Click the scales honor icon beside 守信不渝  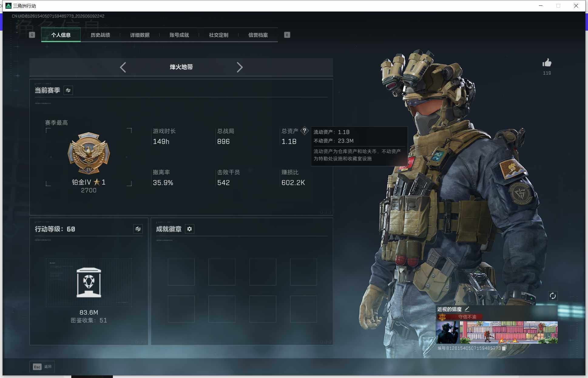[442, 317]
